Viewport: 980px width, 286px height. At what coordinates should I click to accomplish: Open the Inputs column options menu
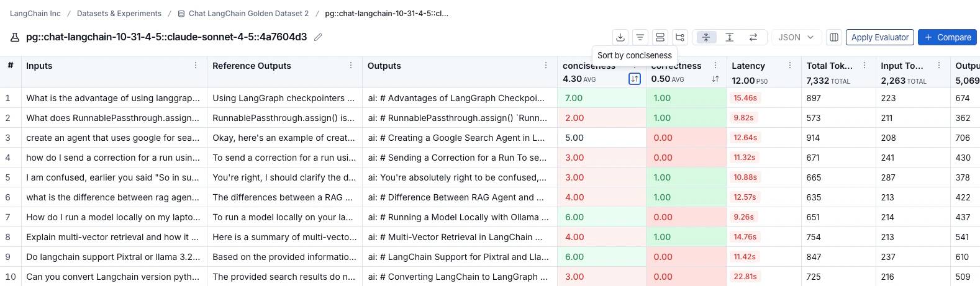[196, 65]
